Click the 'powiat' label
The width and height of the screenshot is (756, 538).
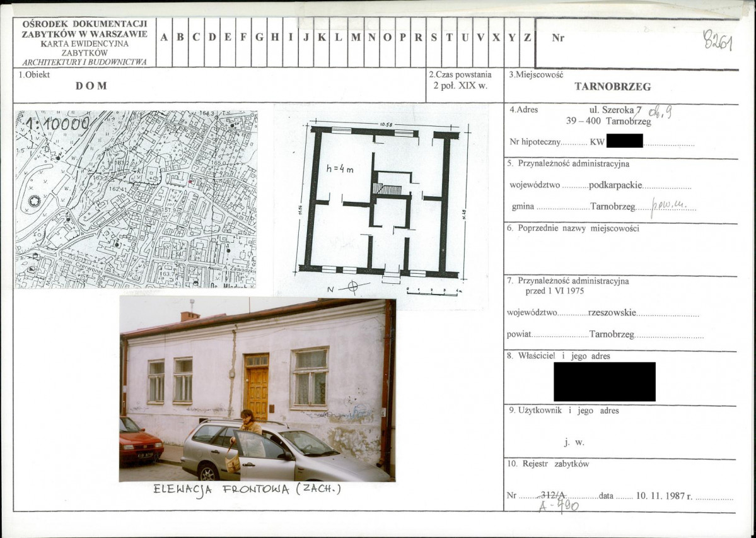[x=519, y=334]
